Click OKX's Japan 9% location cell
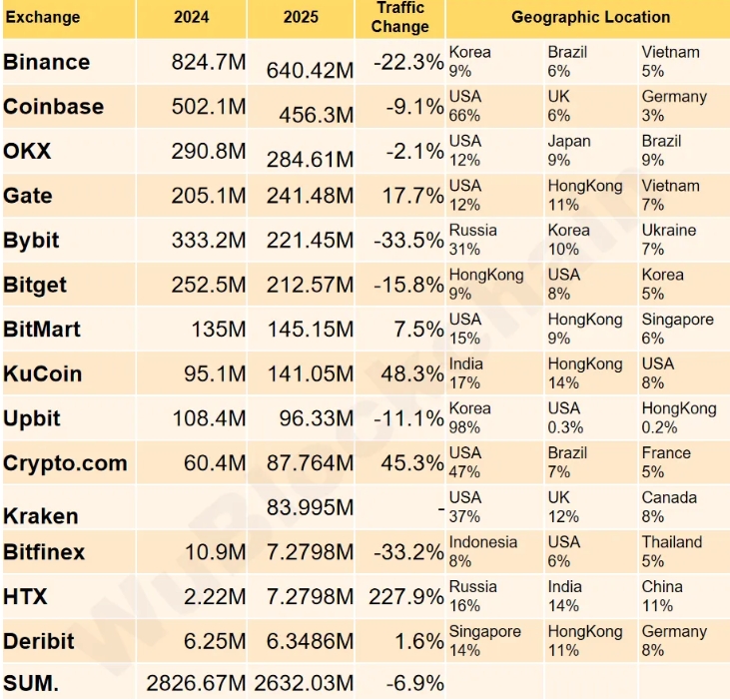The width and height of the screenshot is (730, 700). tap(569, 150)
